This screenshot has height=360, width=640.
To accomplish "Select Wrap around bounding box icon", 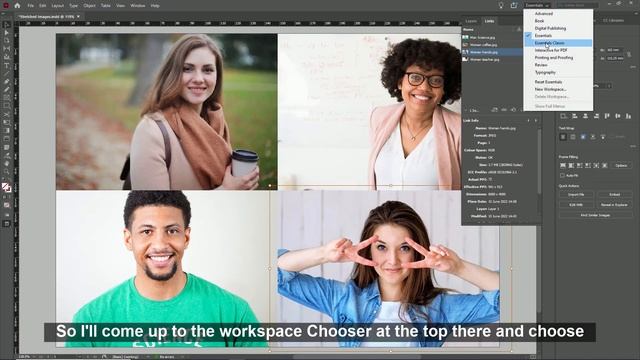I will coord(573,137).
